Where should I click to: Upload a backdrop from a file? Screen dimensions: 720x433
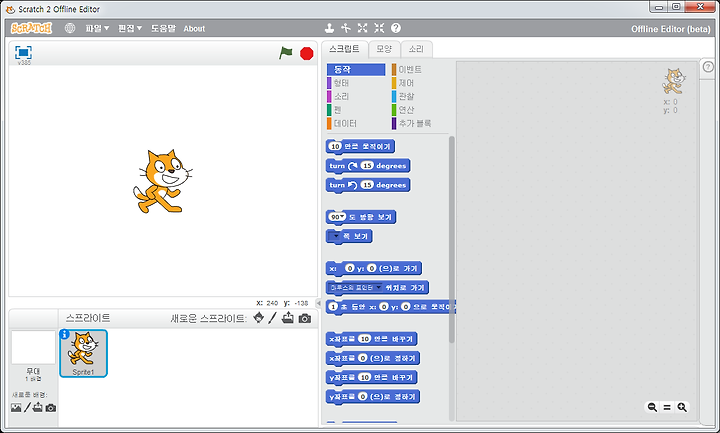(x=38, y=407)
